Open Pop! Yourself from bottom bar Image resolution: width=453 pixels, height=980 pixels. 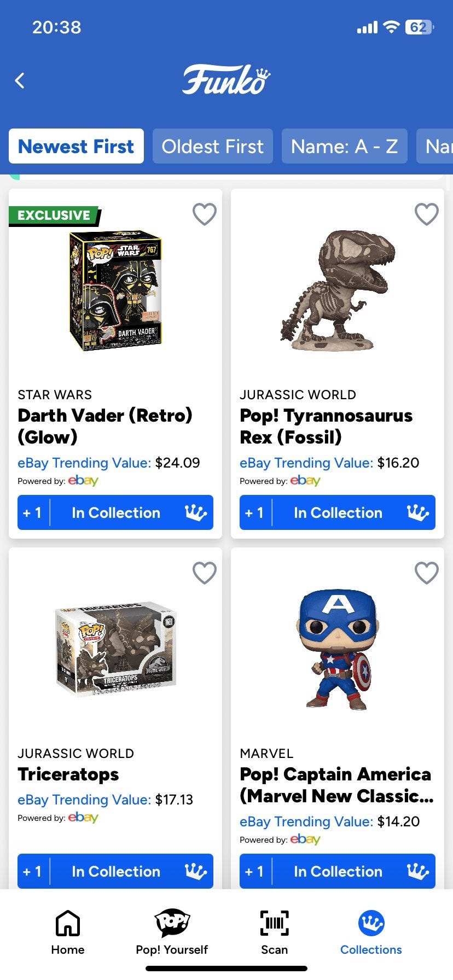[x=172, y=923]
